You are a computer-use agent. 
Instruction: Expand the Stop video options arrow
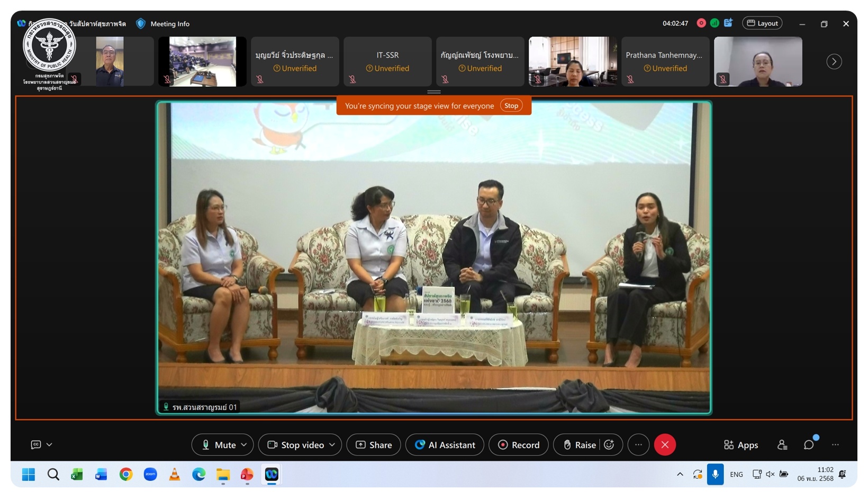coord(332,445)
